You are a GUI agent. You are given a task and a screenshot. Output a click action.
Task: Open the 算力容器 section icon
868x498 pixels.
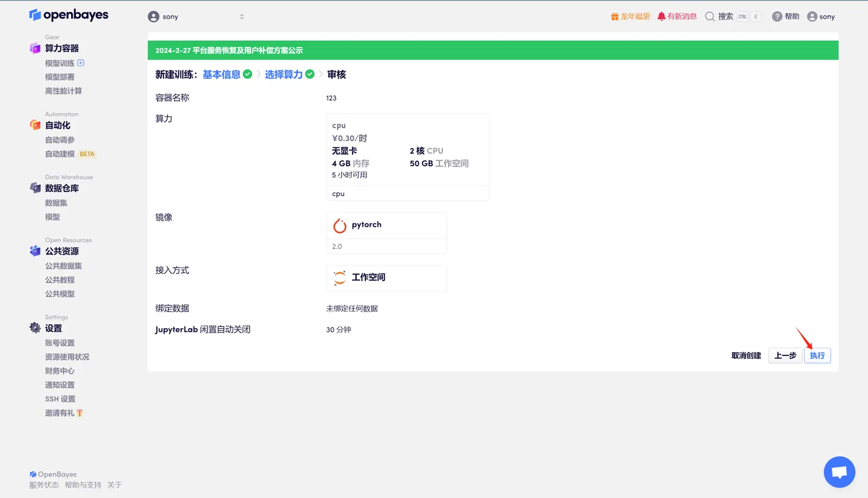35,48
